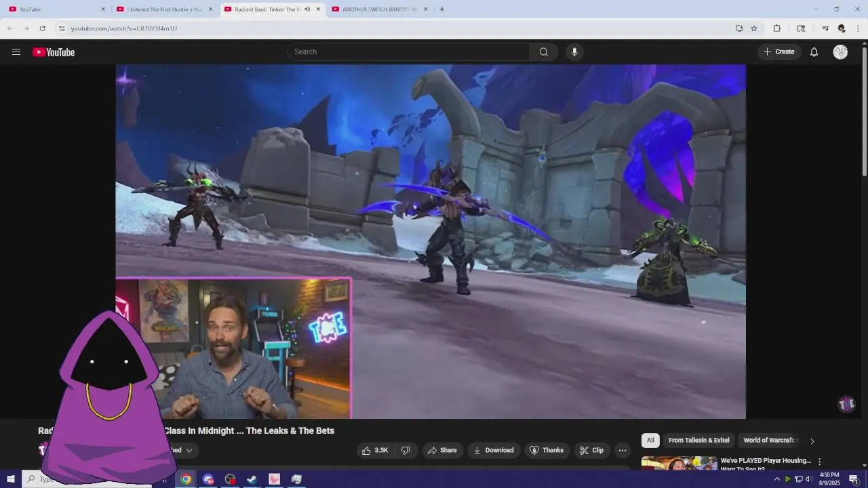The height and width of the screenshot is (488, 868).
Task: Open the media controls icon in toolbar
Action: click(825, 28)
